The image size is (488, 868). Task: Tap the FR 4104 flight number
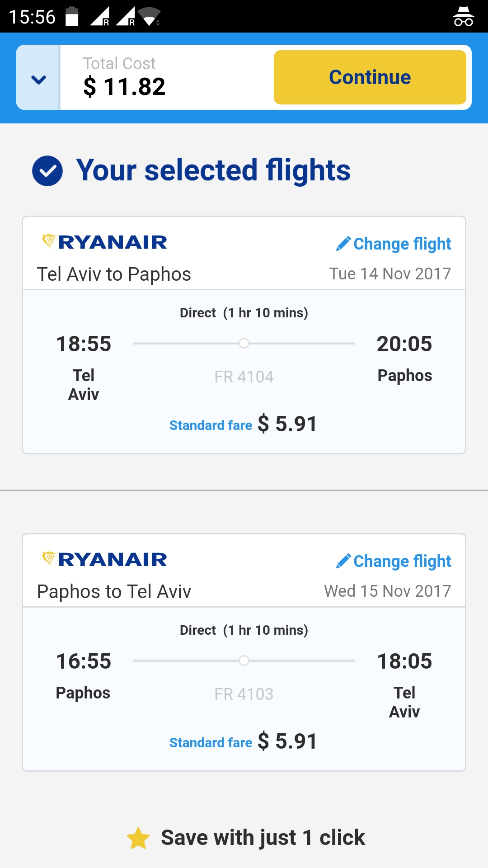244,377
